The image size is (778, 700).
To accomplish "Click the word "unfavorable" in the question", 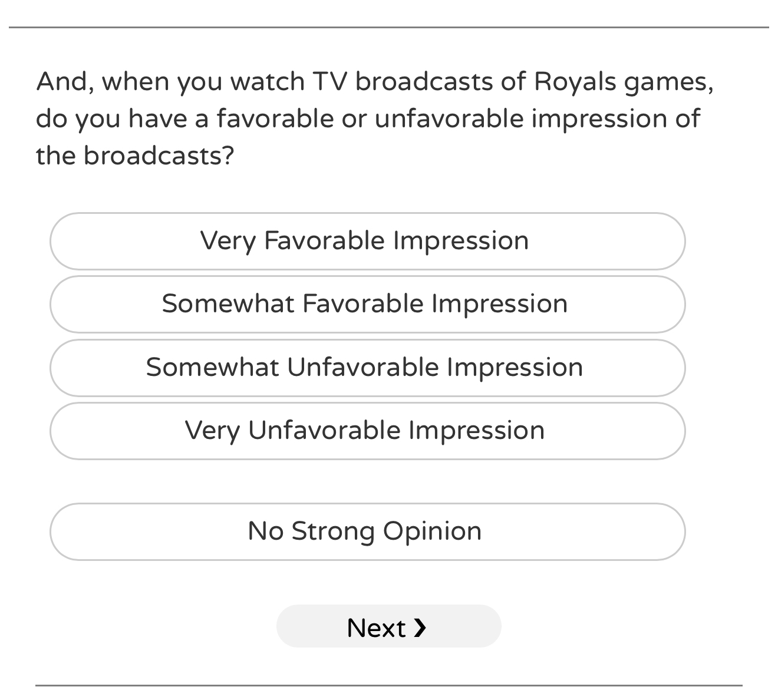I will [449, 118].
